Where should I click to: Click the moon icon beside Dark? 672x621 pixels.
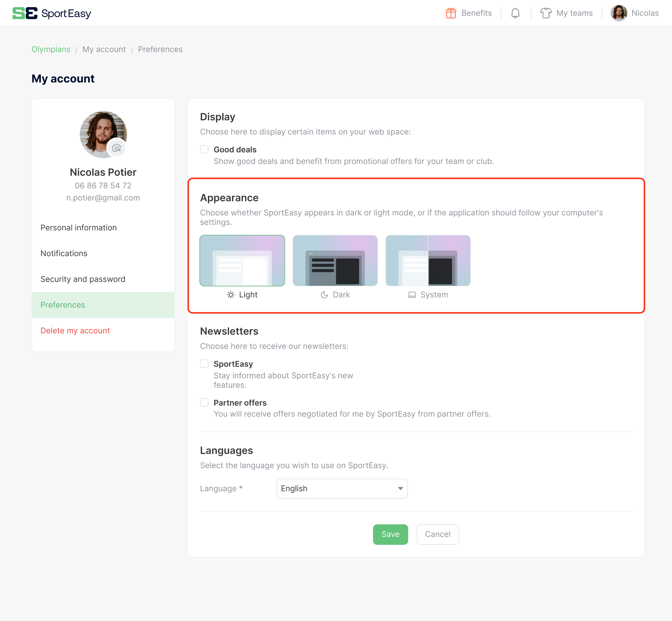(324, 295)
